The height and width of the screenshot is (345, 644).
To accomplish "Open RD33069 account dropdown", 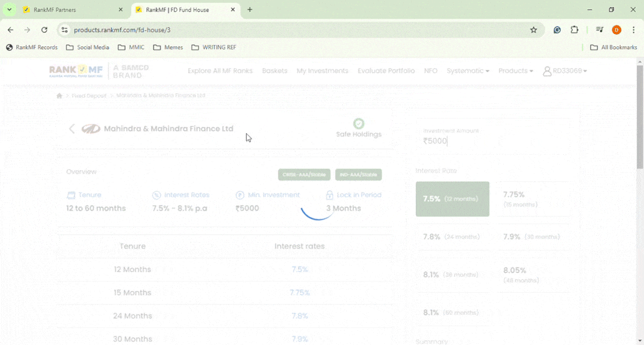I will (565, 71).
